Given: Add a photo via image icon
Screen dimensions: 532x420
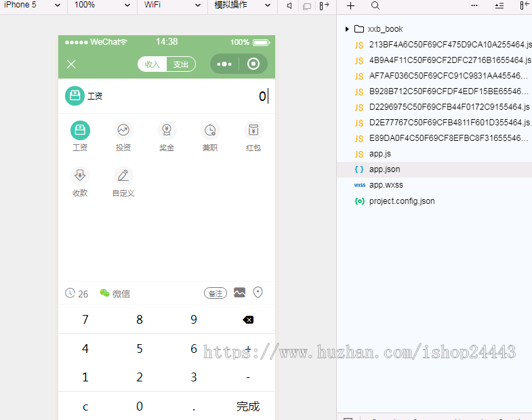Looking at the screenshot, I should click(239, 293).
